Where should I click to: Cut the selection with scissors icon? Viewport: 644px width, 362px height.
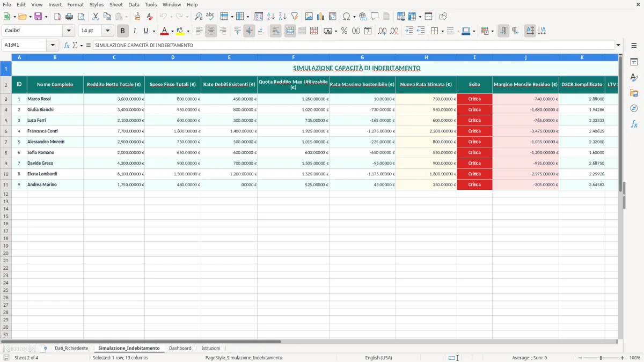tap(96, 17)
